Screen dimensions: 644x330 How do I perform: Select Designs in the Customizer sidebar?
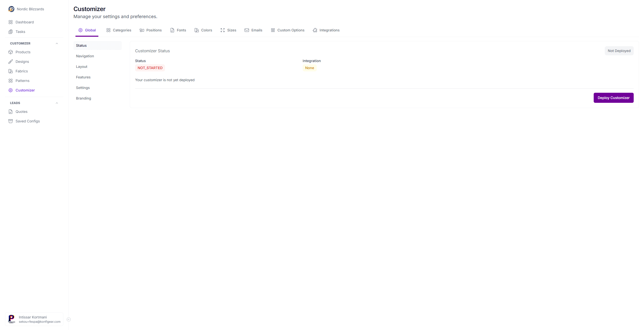pos(22,62)
